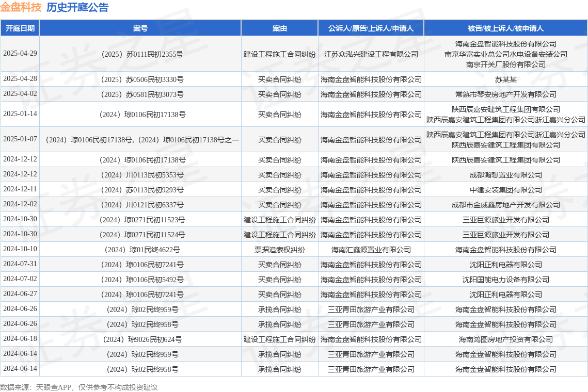Viewport: 588px width, 392px height.
Task: Select the 案由 column header
Action: point(279,28)
